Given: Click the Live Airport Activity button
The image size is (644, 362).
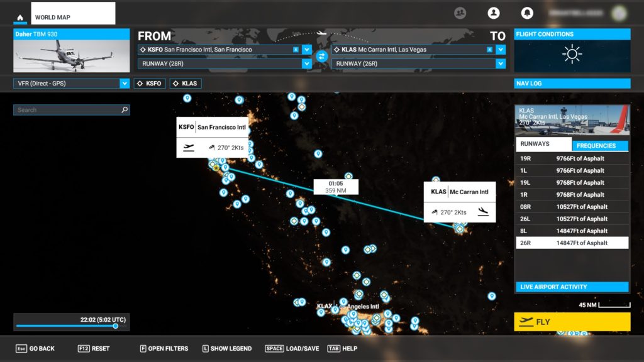Looking at the screenshot, I should point(572,287).
